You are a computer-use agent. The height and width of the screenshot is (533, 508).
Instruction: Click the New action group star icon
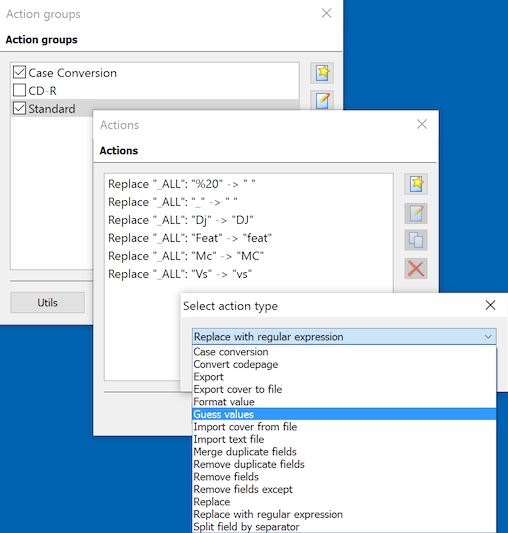click(322, 73)
